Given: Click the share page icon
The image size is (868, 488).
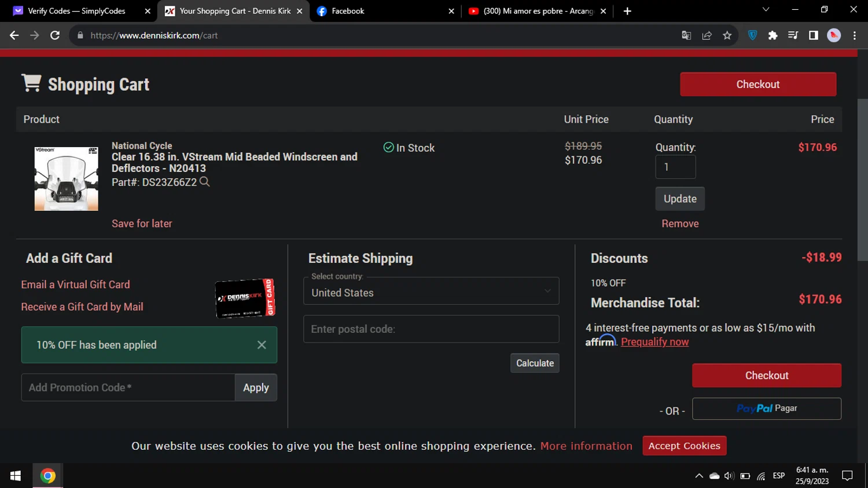Looking at the screenshot, I should pyautogui.click(x=707, y=35).
